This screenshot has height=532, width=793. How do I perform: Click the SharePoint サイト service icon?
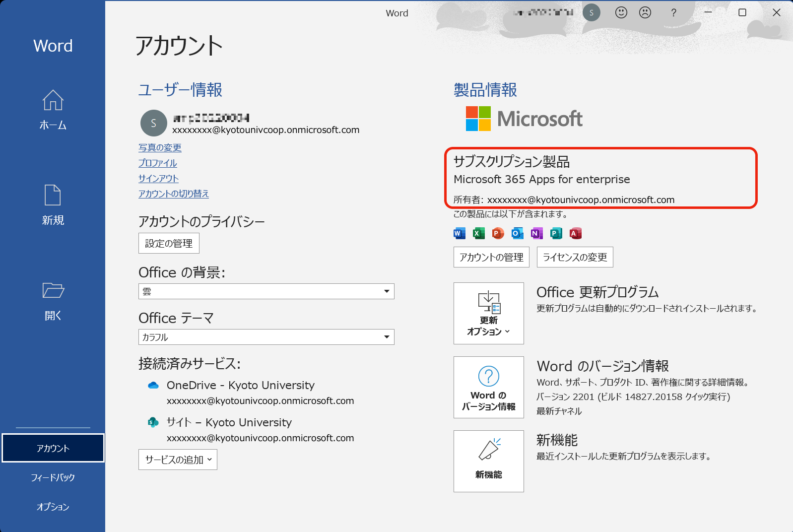tap(153, 422)
